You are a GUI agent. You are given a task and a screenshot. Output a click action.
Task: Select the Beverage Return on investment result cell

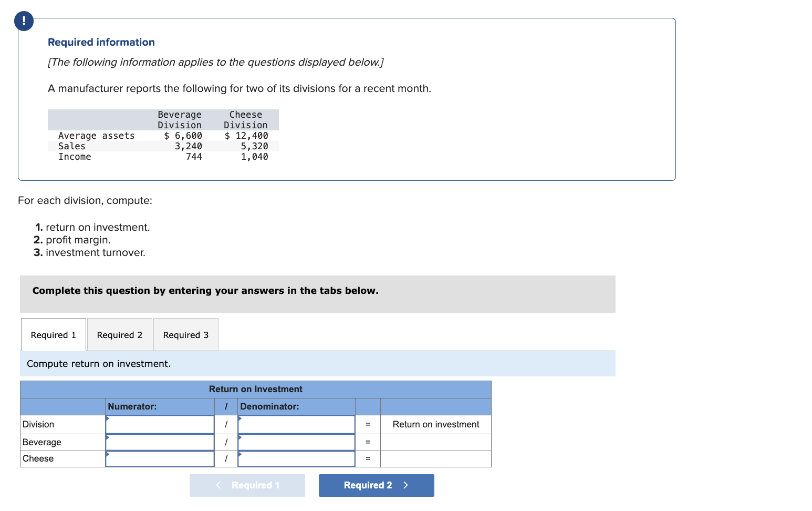click(435, 442)
